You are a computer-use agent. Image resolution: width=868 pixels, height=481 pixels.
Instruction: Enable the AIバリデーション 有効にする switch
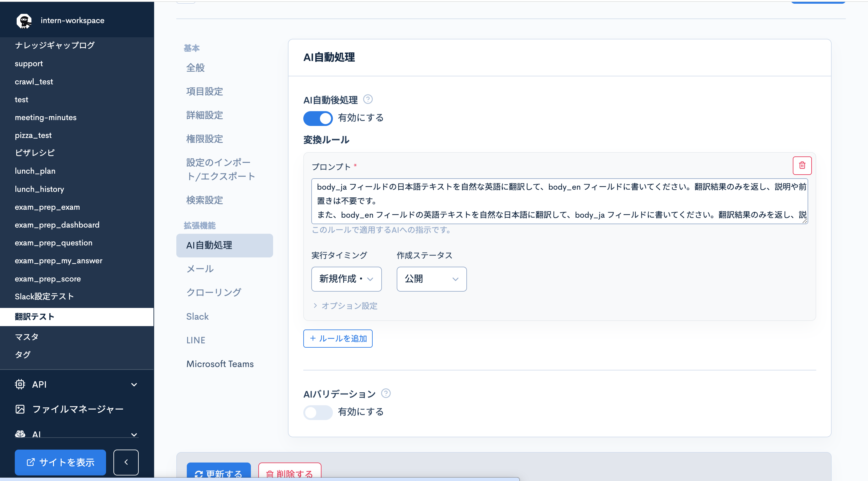(x=318, y=412)
